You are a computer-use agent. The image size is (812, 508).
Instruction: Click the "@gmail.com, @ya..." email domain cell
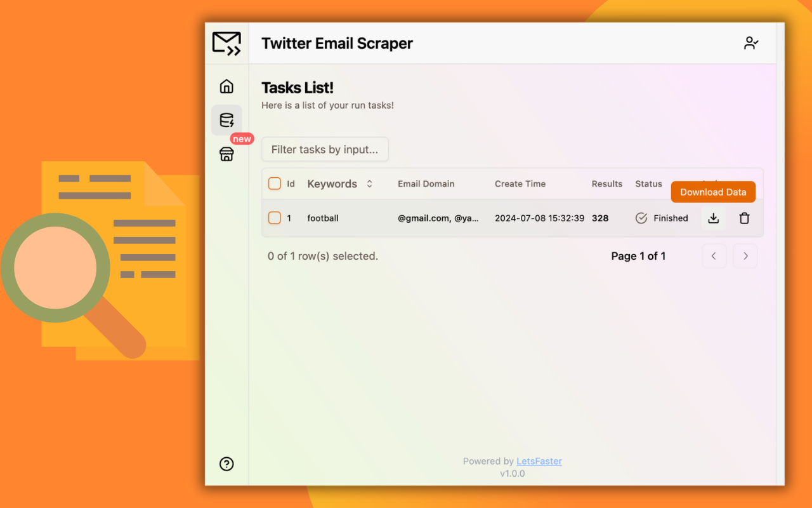tap(438, 218)
